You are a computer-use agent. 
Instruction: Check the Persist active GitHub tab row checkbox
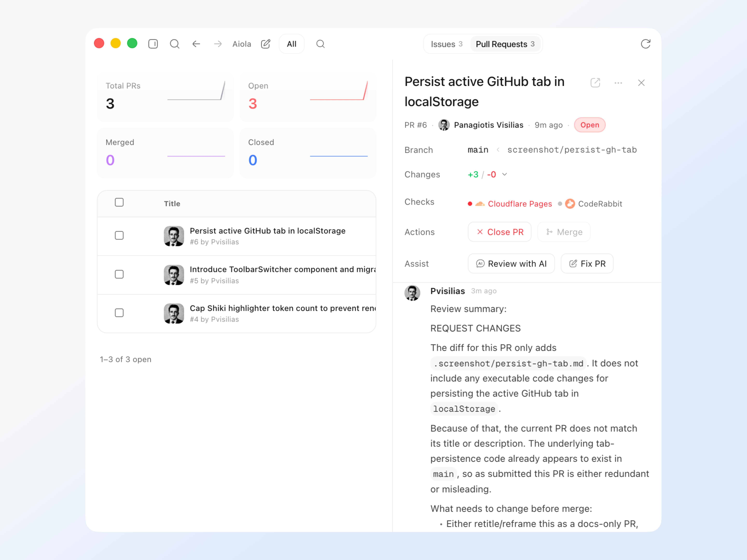(119, 235)
